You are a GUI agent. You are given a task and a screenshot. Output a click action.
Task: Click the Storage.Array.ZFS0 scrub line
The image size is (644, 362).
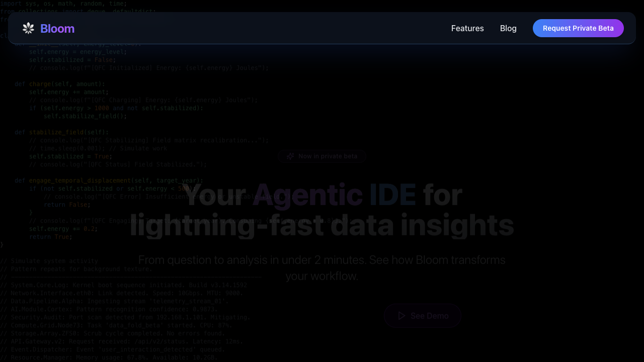pos(113,333)
